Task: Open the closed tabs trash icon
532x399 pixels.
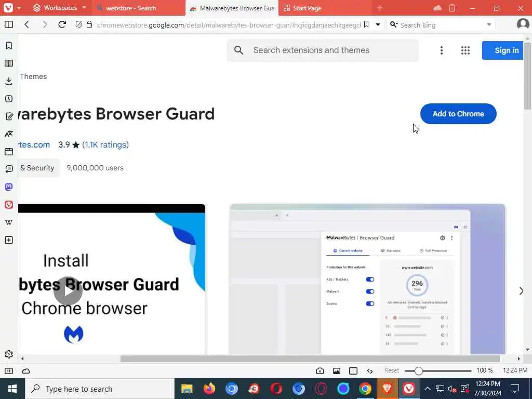Action: click(x=452, y=8)
